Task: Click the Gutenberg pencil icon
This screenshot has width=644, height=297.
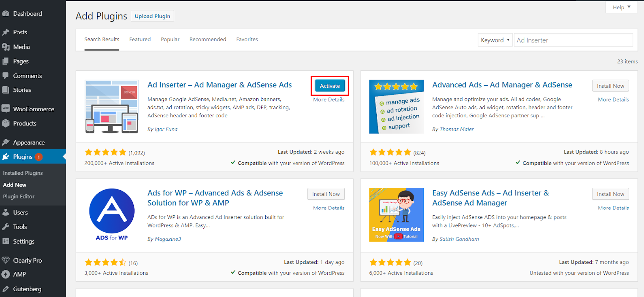Action: [x=6, y=289]
